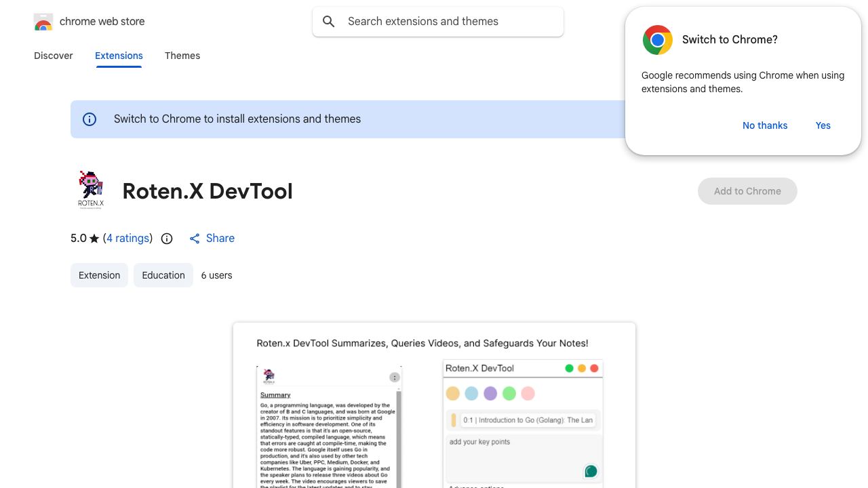
Task: Click the 'Roten.X DevTool' page title
Action: tap(208, 191)
